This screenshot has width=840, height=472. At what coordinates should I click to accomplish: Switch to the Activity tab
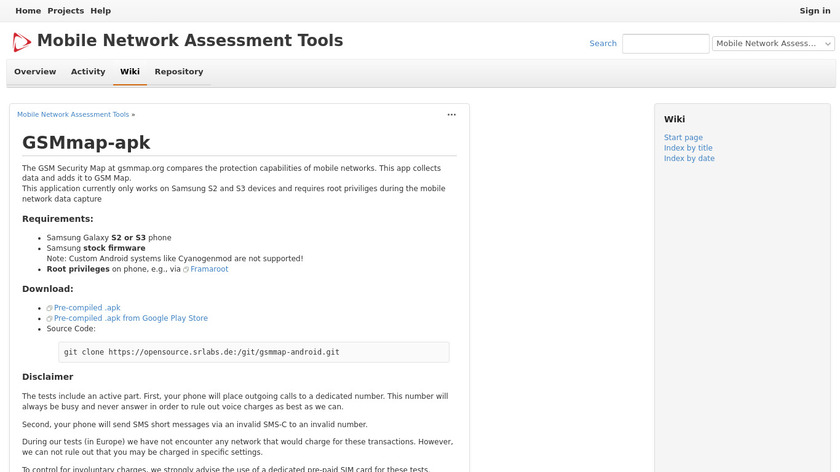88,72
